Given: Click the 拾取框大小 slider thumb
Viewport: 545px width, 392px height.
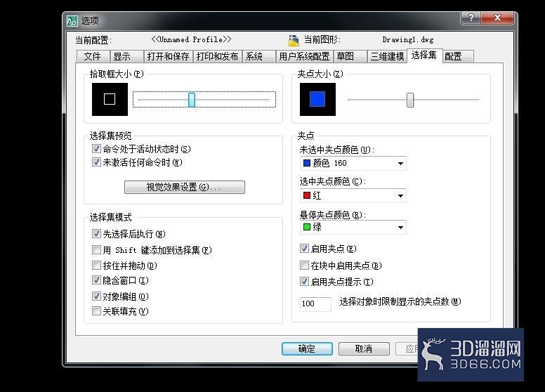Looking at the screenshot, I should click(192, 100).
